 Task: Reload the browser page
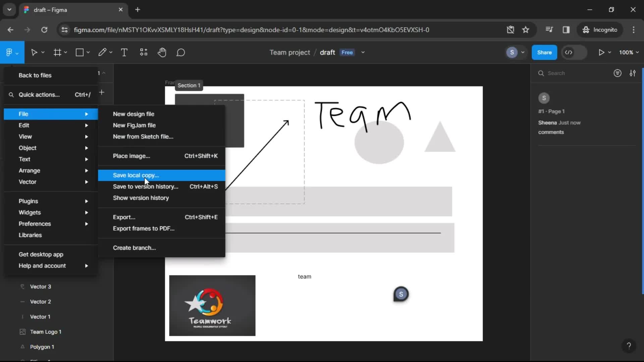pyautogui.click(x=44, y=29)
